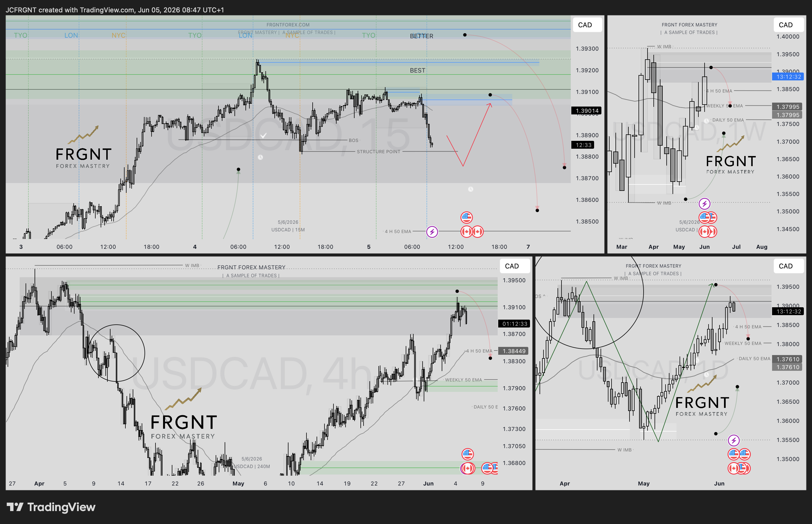This screenshot has height=524, width=812.
Task: Open the single US flag event above Canada flags, 15M chart
Action: tap(466, 217)
